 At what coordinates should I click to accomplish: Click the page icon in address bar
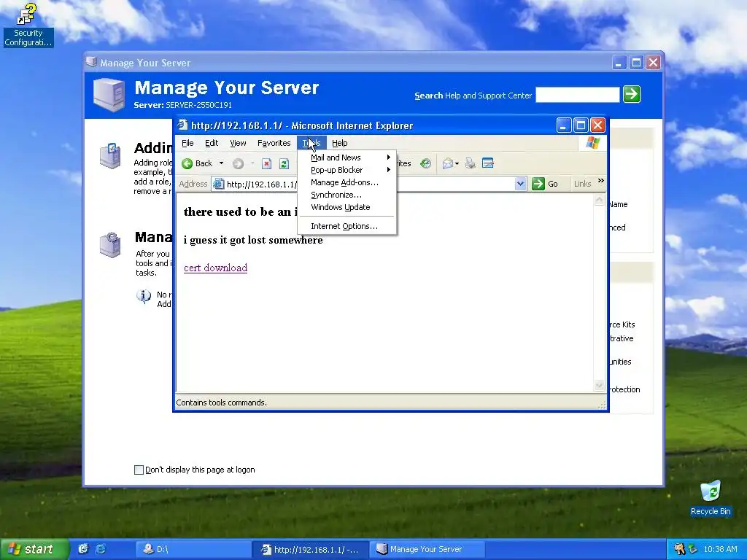coord(218,184)
